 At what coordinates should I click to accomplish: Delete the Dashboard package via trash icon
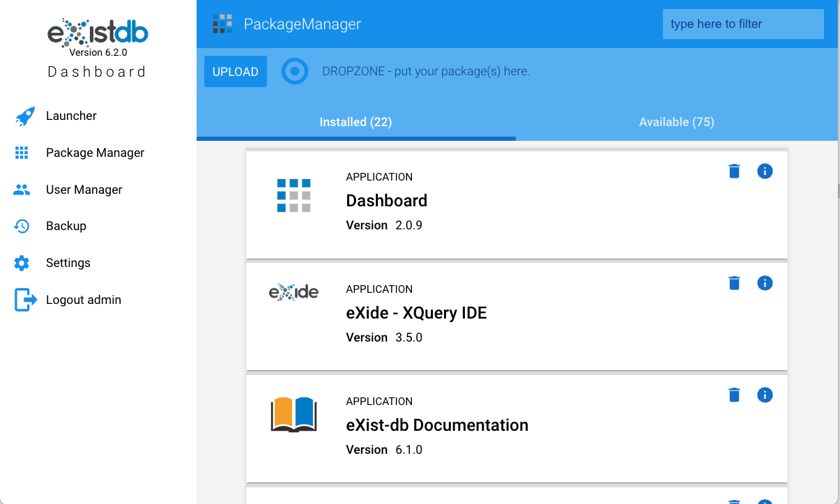click(x=734, y=171)
